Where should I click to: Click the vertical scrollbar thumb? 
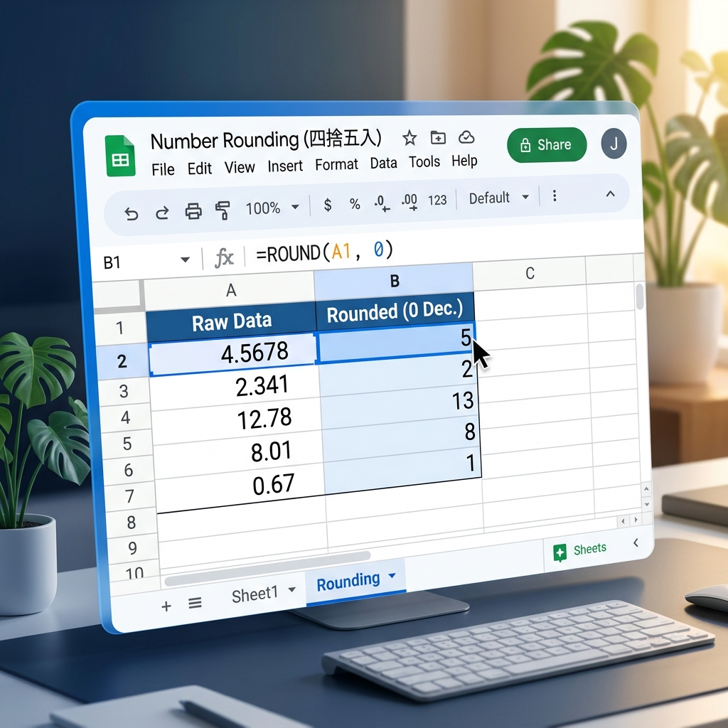[639, 296]
